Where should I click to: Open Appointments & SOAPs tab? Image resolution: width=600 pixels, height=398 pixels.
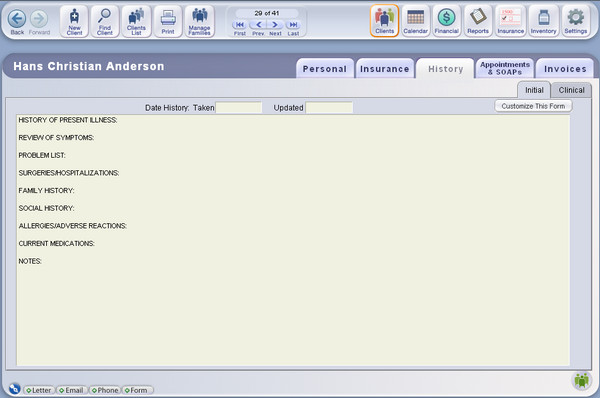click(505, 68)
